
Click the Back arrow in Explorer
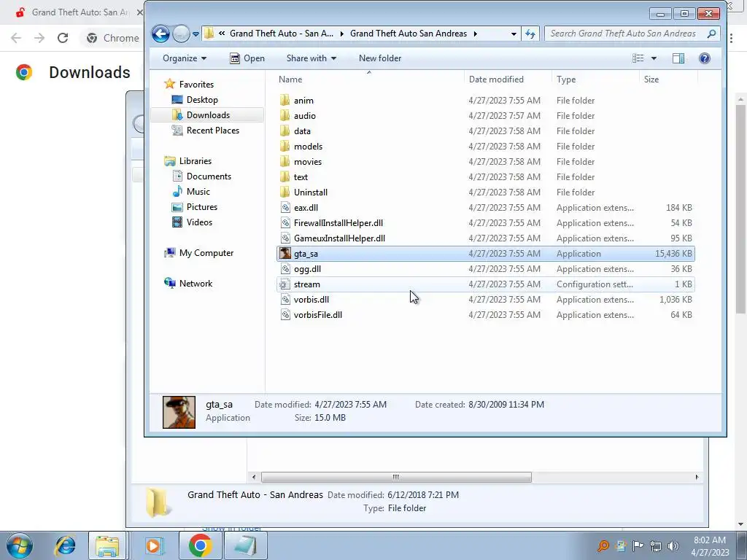[160, 34]
